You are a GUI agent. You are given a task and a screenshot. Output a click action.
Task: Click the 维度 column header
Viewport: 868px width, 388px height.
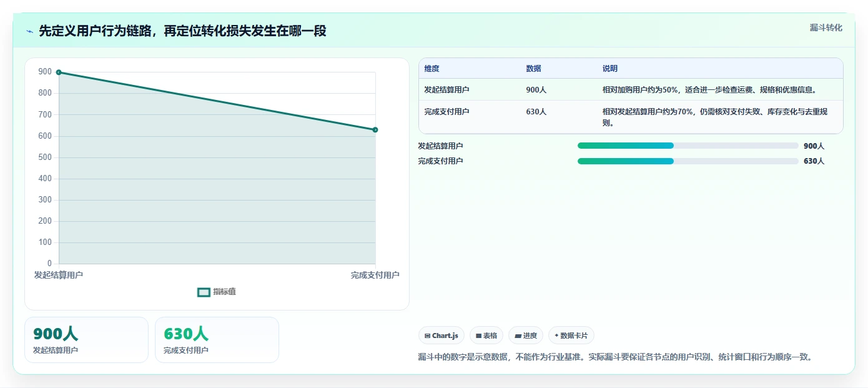[432, 69]
